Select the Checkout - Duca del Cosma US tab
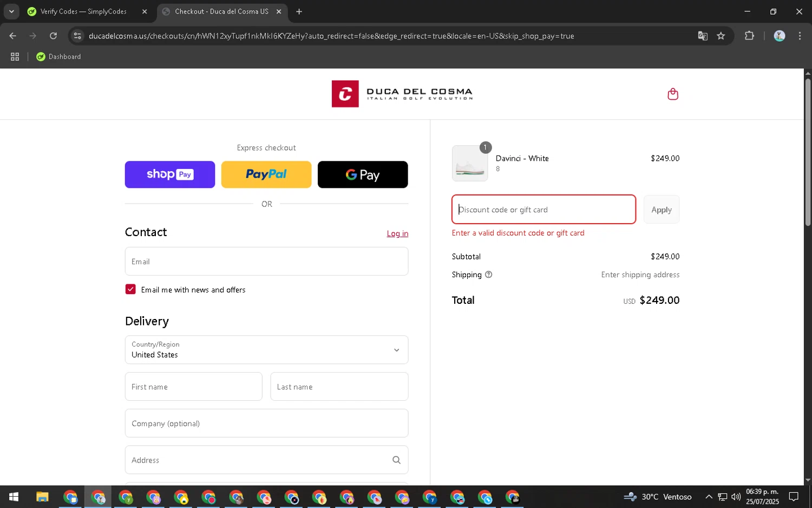The image size is (812, 508). [222, 11]
